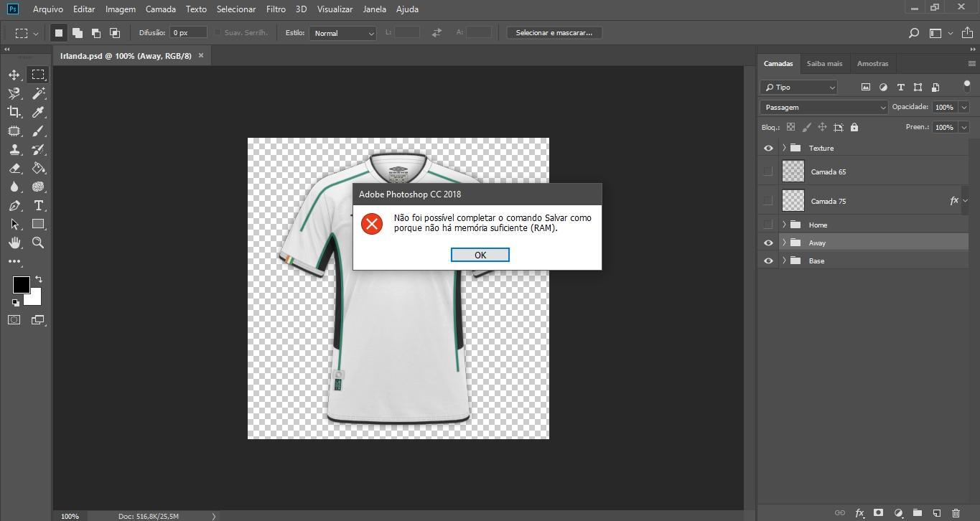Viewport: 980px width, 521px height.
Task: Change the screen mode
Action: tap(38, 320)
